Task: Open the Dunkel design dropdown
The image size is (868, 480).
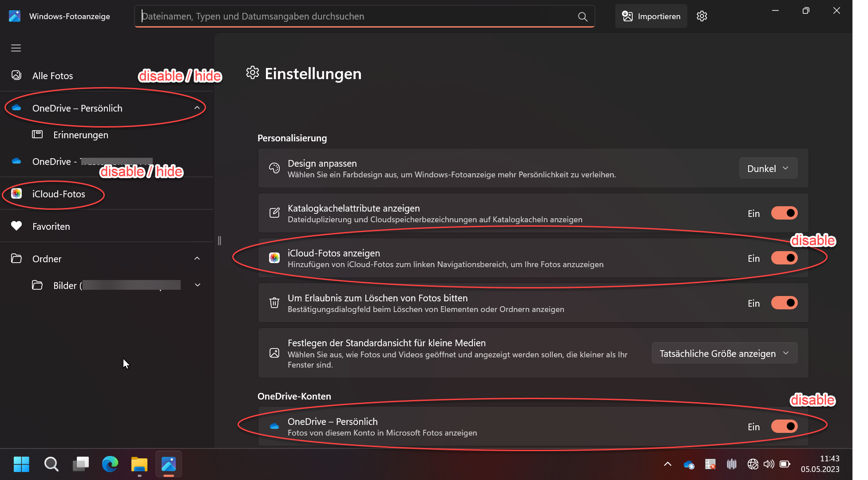Action: (768, 168)
